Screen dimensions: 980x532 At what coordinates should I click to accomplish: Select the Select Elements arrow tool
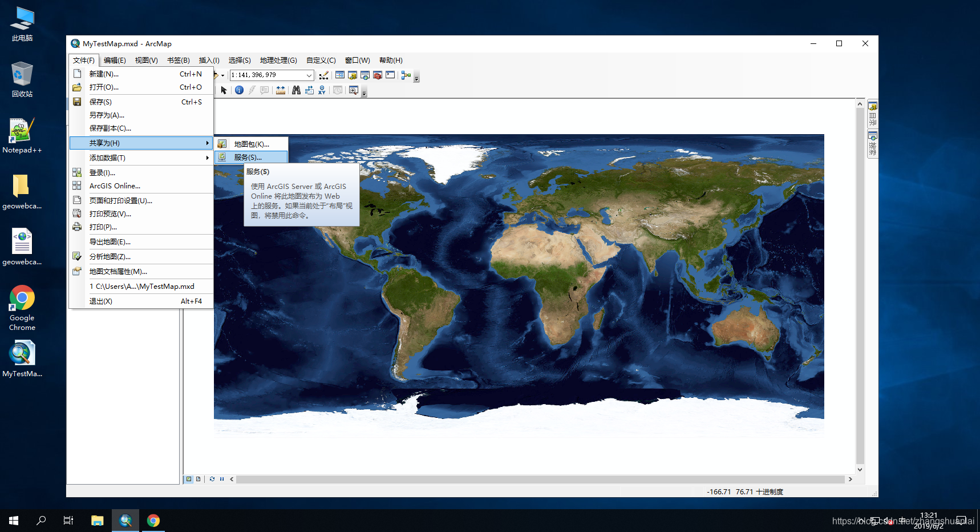[224, 90]
